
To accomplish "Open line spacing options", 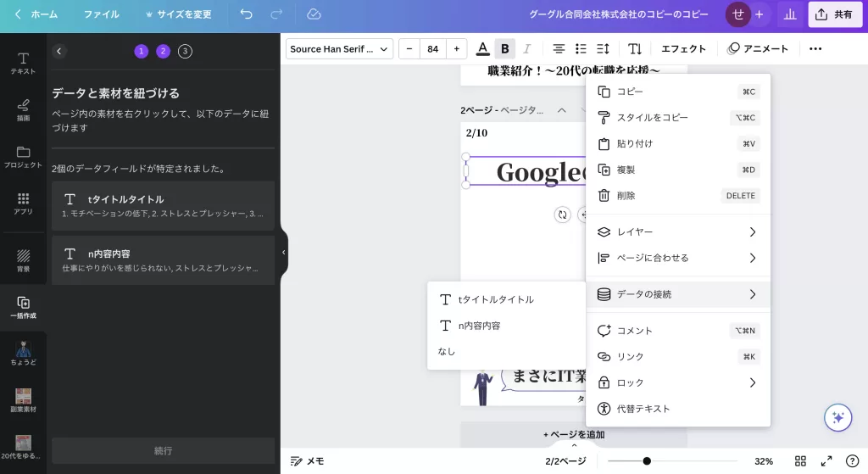I will (x=603, y=48).
